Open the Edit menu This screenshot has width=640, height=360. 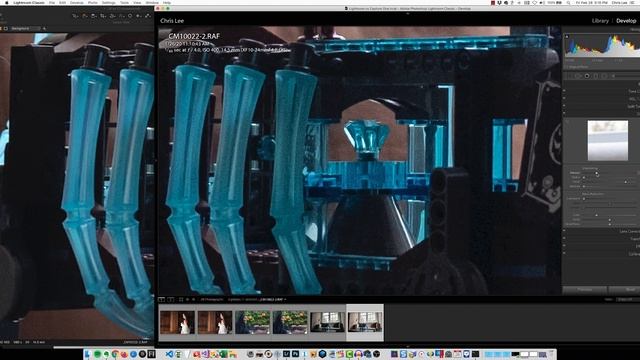tap(62, 3)
